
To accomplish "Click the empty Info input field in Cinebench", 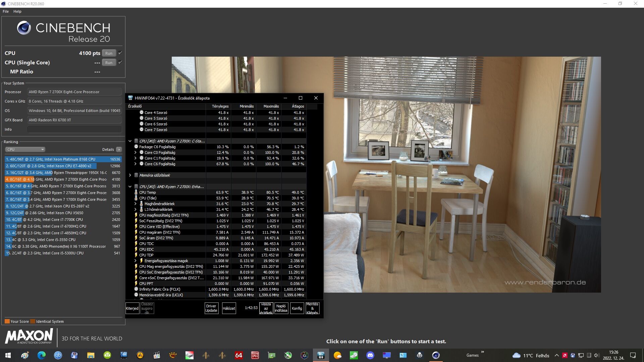I will [74, 129].
